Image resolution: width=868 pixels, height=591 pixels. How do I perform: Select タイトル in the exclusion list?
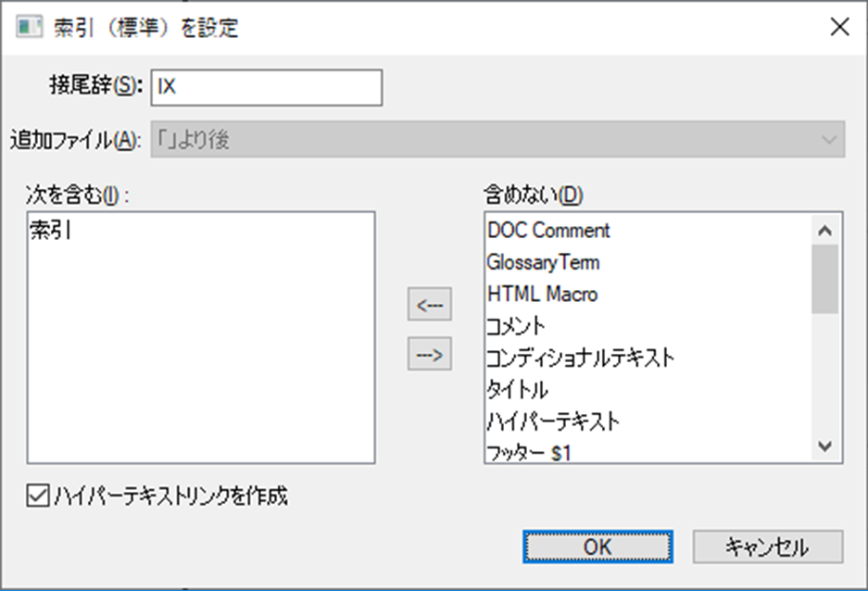556,389
